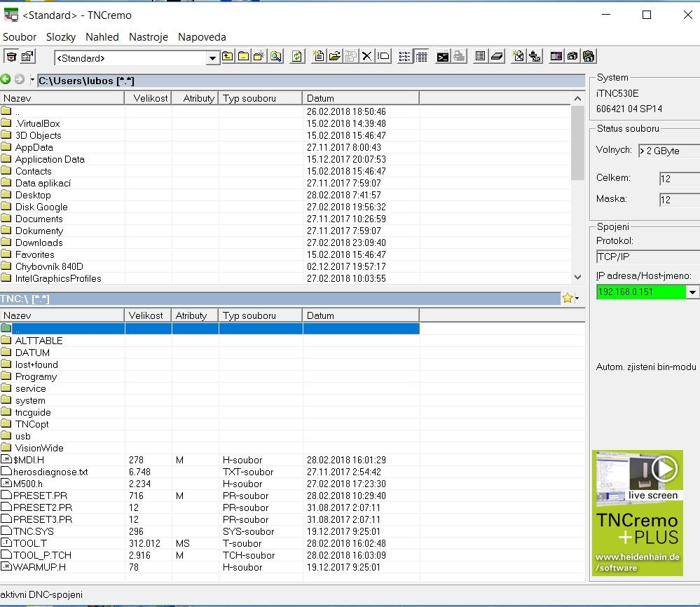
Task: Create a new folder via toolbar icon
Action: 259,56
